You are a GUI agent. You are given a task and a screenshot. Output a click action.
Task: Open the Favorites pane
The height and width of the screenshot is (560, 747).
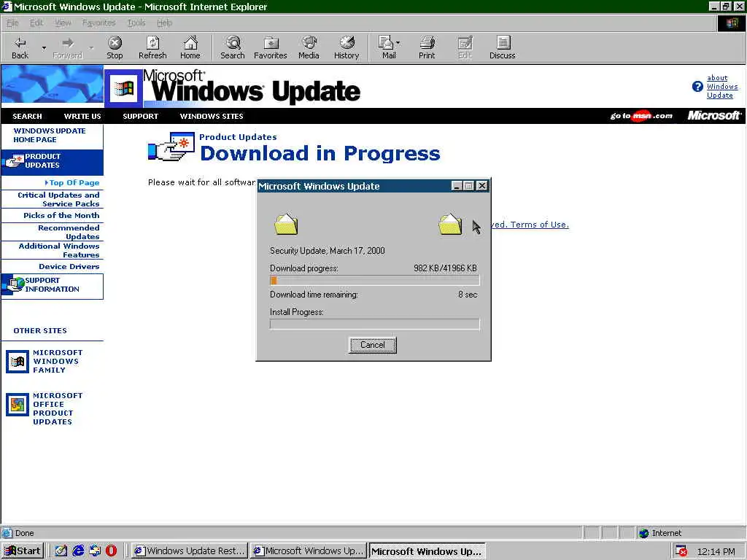click(x=271, y=47)
